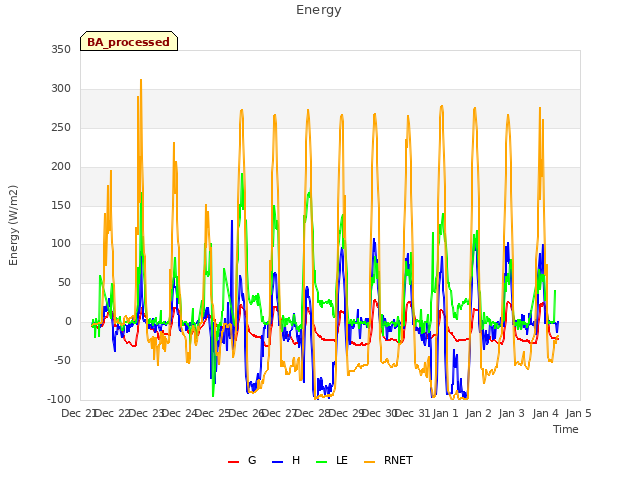Click the green LE legend color marker

point(322,462)
